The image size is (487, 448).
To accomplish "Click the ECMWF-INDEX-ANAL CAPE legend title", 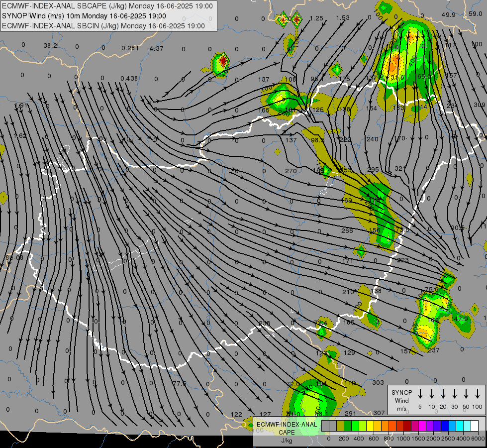I will pos(287,428).
